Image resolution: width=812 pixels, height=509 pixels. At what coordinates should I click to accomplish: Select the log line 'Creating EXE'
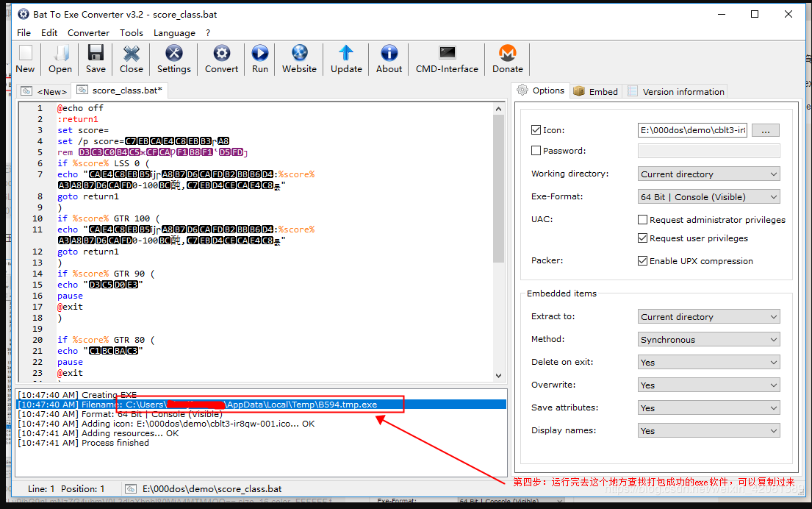78,395
